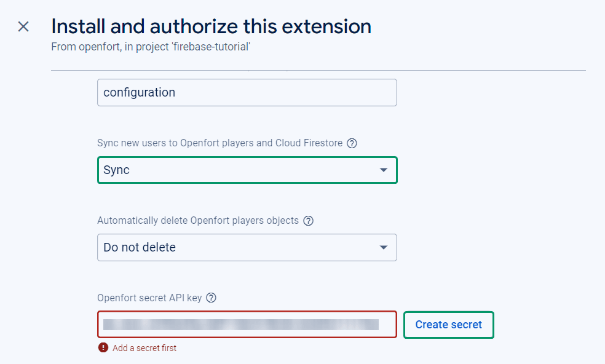Click the firebase-tutorial project subtitle text
605x364 pixels.
click(150, 46)
